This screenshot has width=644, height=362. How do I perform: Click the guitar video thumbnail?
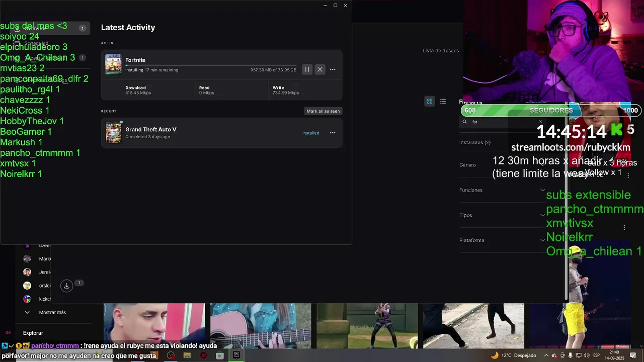tap(261, 326)
